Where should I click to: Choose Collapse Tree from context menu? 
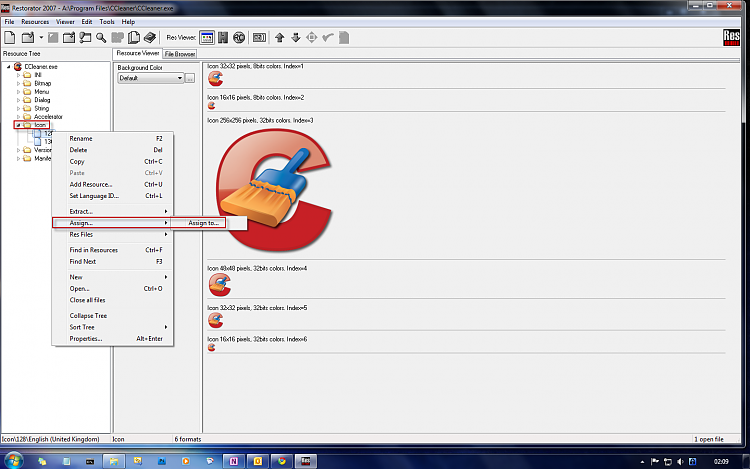point(112,316)
